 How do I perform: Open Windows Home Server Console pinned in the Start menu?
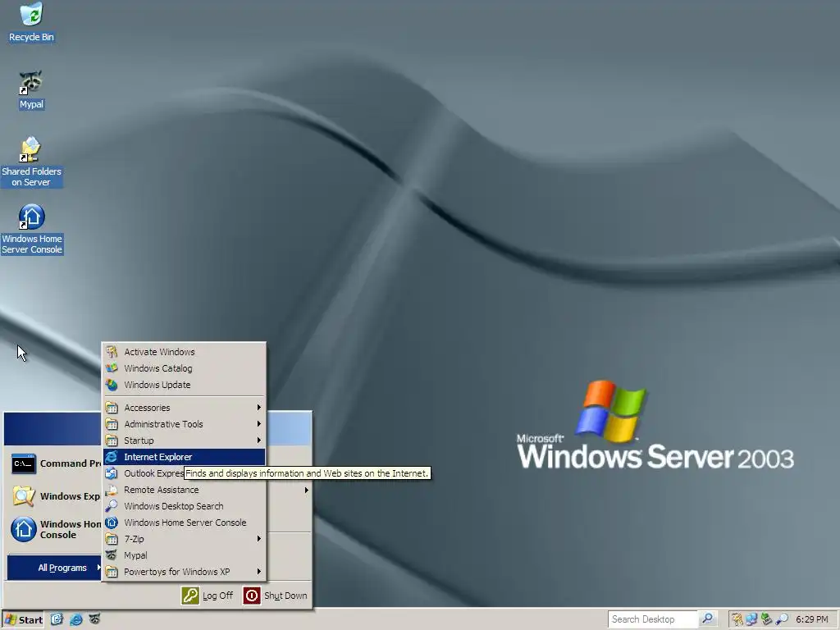pyautogui.click(x=55, y=529)
